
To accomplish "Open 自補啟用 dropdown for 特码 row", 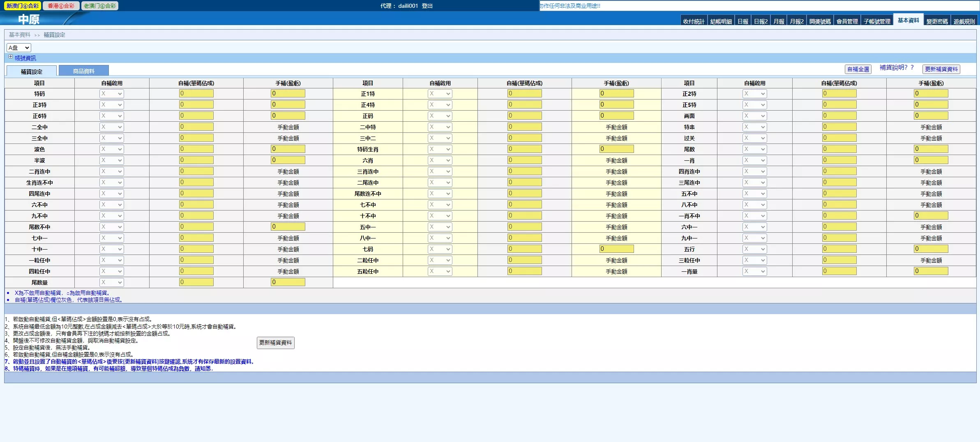I will point(111,94).
